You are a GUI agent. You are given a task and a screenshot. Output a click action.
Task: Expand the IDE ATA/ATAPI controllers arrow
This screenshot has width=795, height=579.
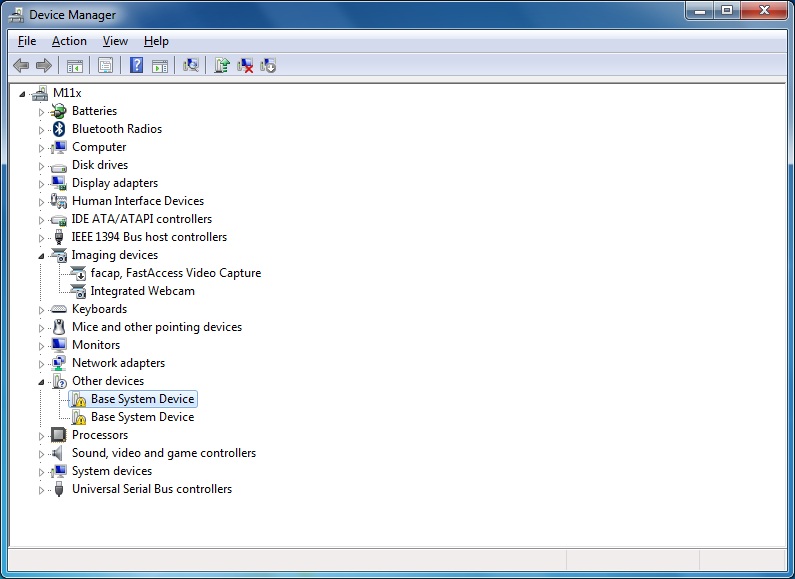[41, 220]
